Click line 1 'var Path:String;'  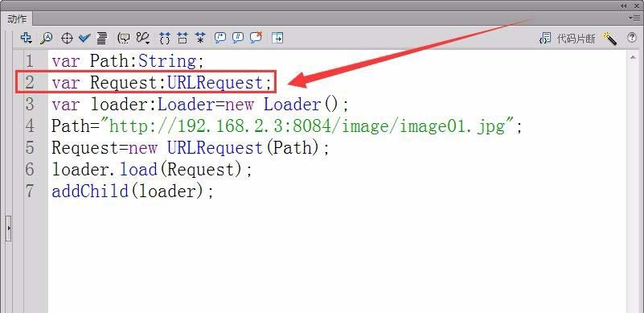128,61
